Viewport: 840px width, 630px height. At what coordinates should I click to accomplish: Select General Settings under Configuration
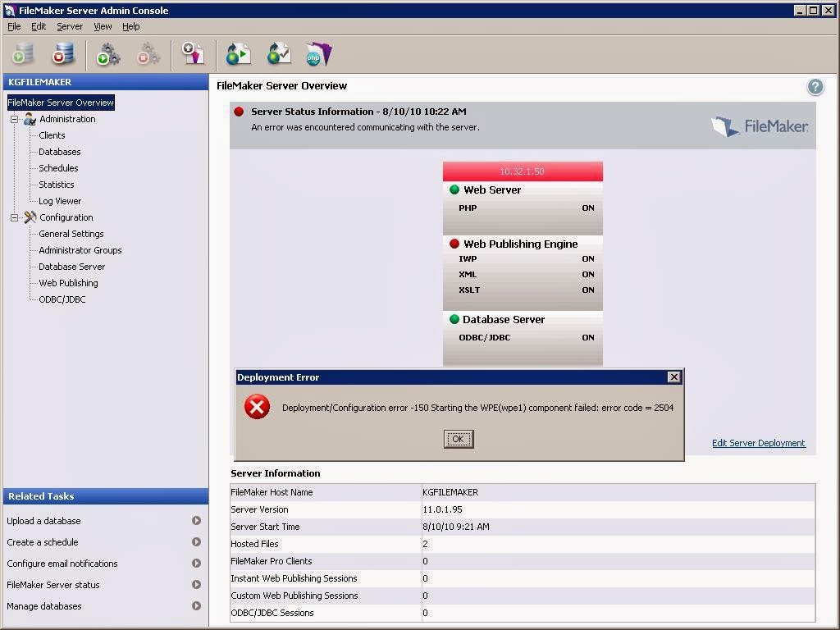click(71, 234)
